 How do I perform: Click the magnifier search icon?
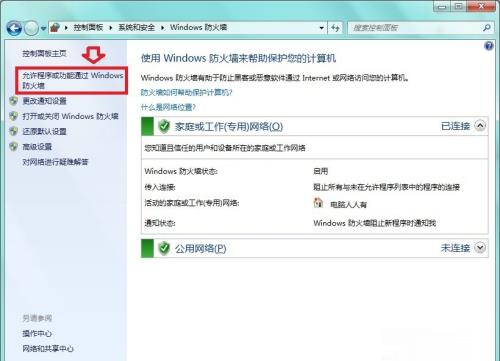point(487,28)
